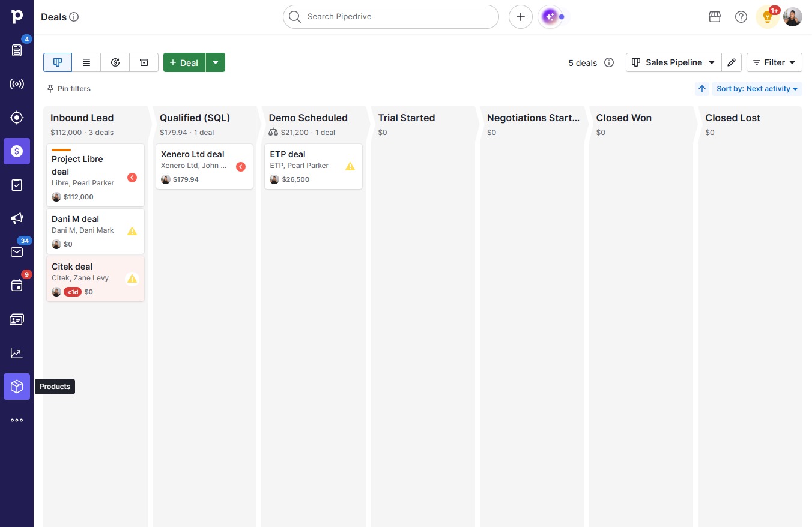Click the owner avatar on ETP deal card
Viewport: 812px width, 527px height.
click(274, 179)
